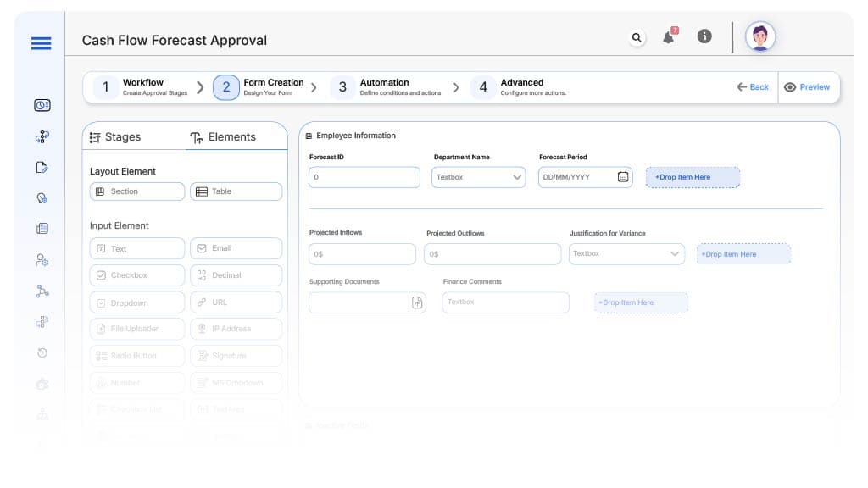Select the Checkbox input element
Screen dimensions: 868x488
click(x=136, y=275)
